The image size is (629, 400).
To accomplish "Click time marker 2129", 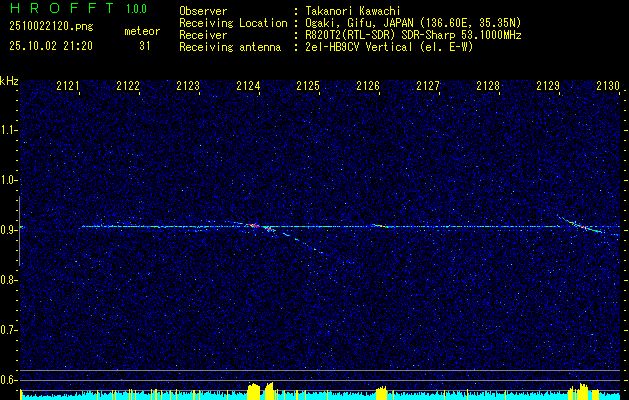I will pyautogui.click(x=548, y=85).
